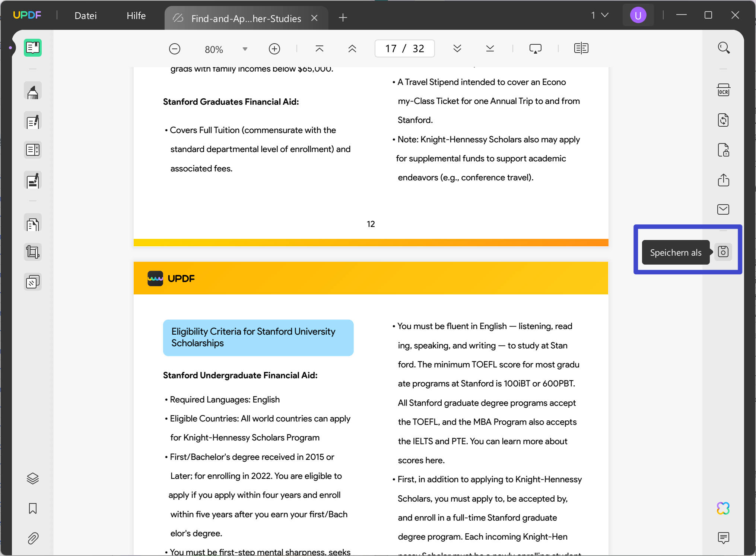This screenshot has height=556, width=756.
Task: Toggle the Layers panel
Action: 33,478
